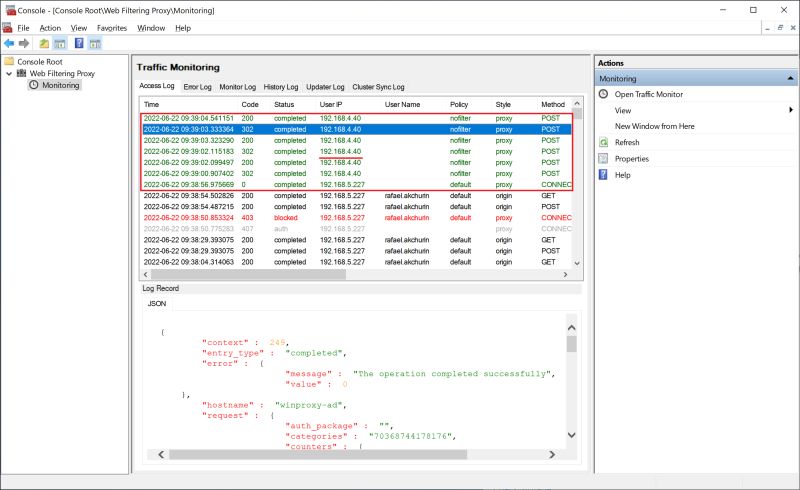Image resolution: width=800 pixels, height=490 pixels.
Task: Click Open Traffic Monitor clock icon
Action: [x=604, y=94]
